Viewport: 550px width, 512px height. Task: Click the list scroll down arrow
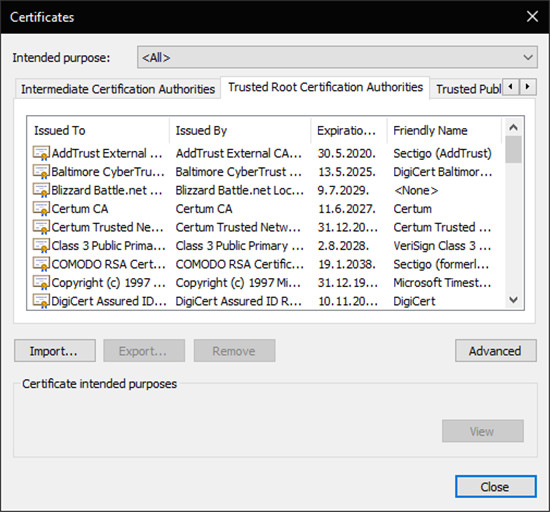513,300
